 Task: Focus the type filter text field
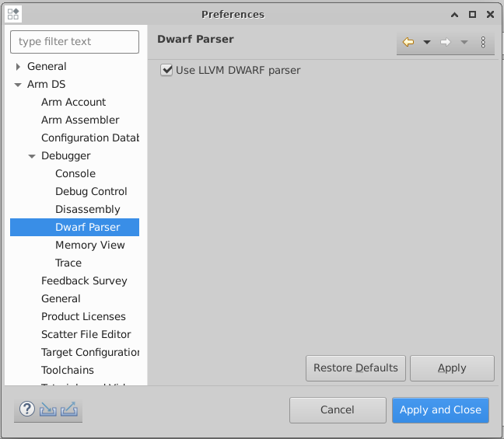point(75,42)
